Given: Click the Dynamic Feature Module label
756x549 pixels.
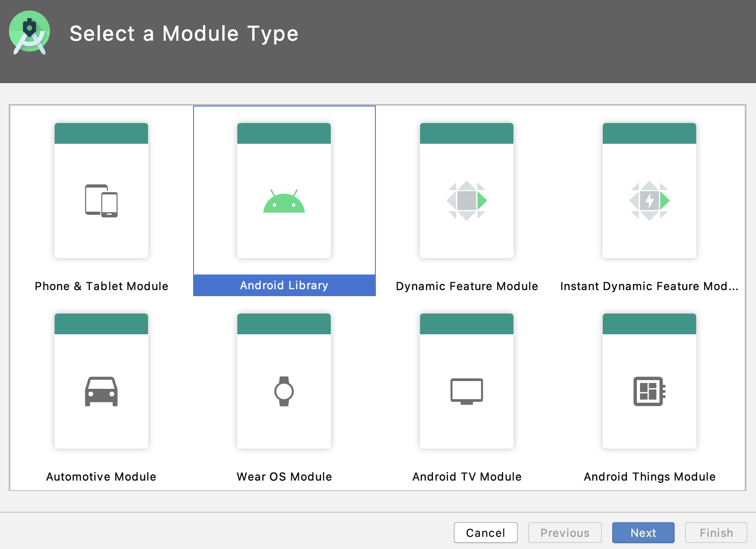Looking at the screenshot, I should [x=467, y=286].
